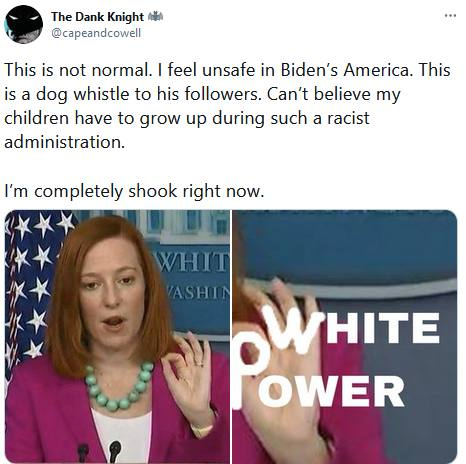Click the OWER overlay text in the right image
This screenshot has height=464, width=466.
click(x=331, y=391)
